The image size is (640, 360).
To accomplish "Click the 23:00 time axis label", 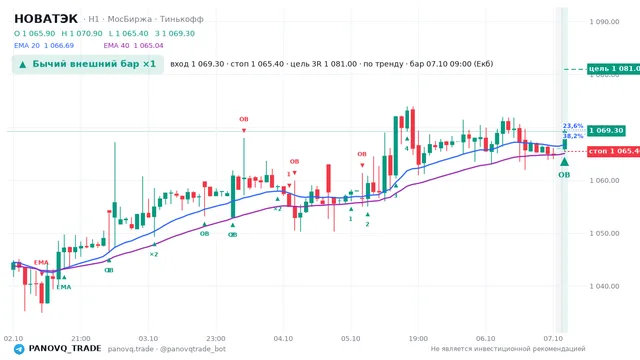I will click(216, 339).
